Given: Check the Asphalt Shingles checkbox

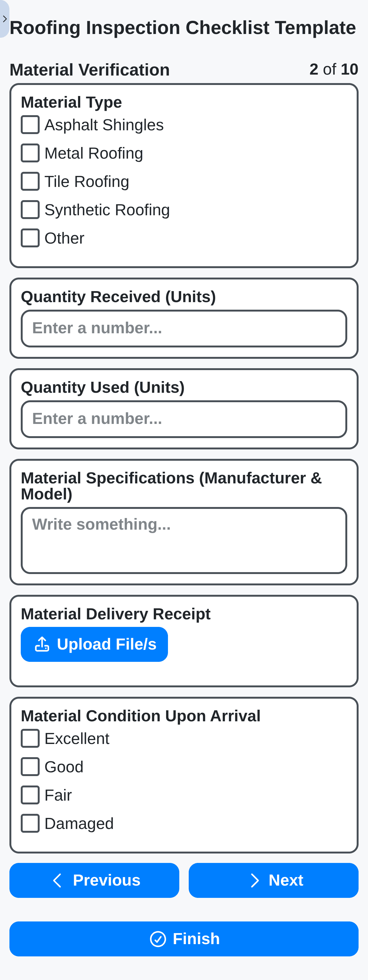Looking at the screenshot, I should pos(31,124).
